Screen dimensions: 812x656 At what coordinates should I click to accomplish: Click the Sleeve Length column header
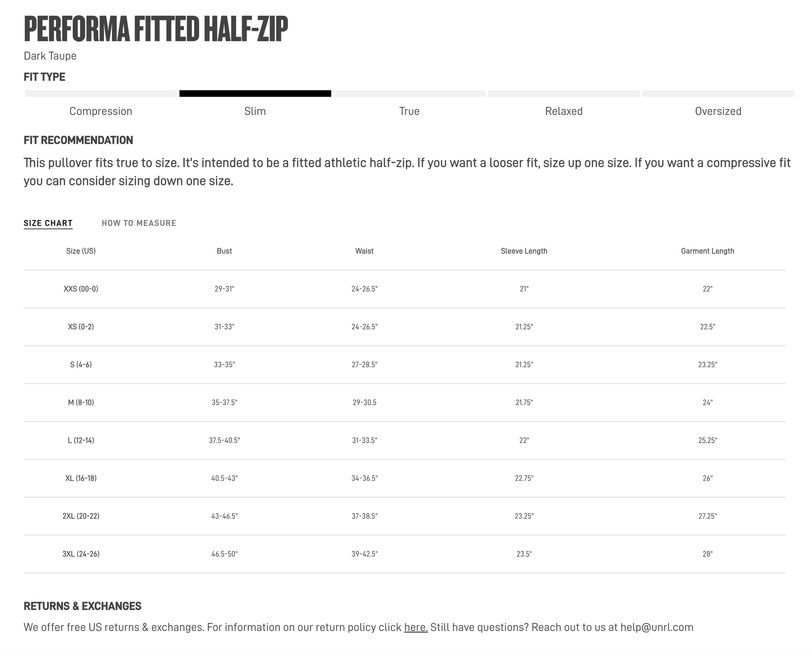click(x=524, y=251)
